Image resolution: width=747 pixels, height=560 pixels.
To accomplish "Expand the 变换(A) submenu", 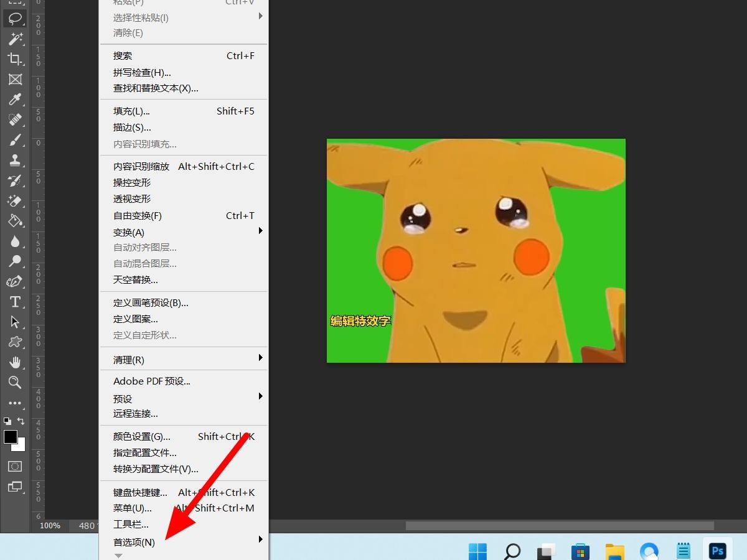I will 128,232.
